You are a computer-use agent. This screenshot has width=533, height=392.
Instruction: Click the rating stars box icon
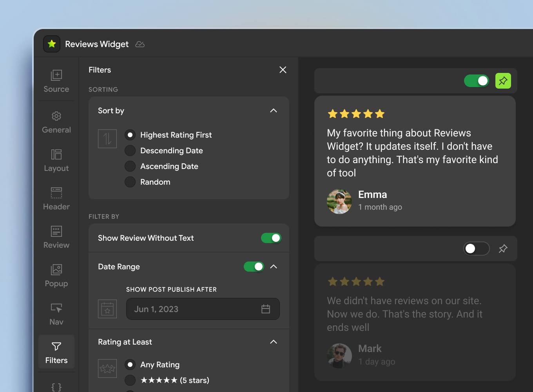pyautogui.click(x=107, y=368)
